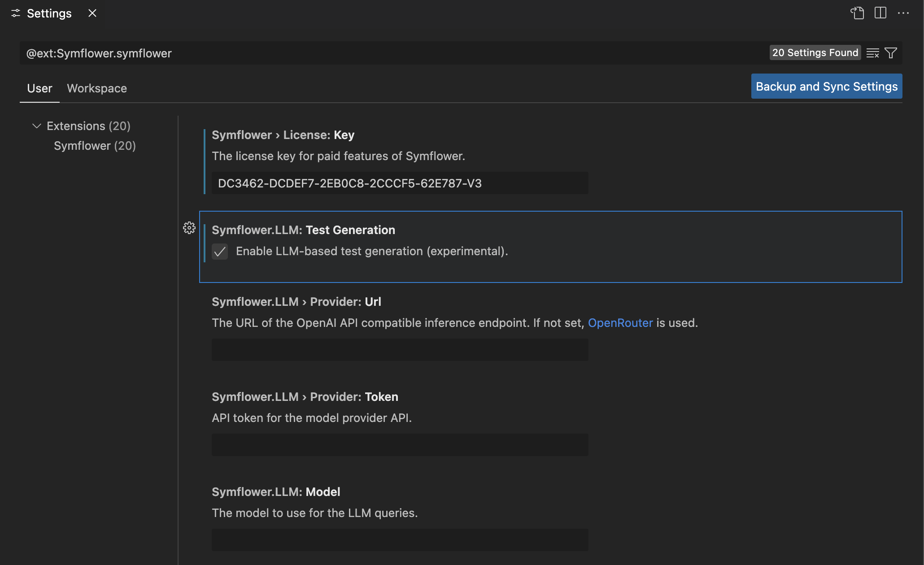Click 'The license key for paid features' description

coord(339,156)
